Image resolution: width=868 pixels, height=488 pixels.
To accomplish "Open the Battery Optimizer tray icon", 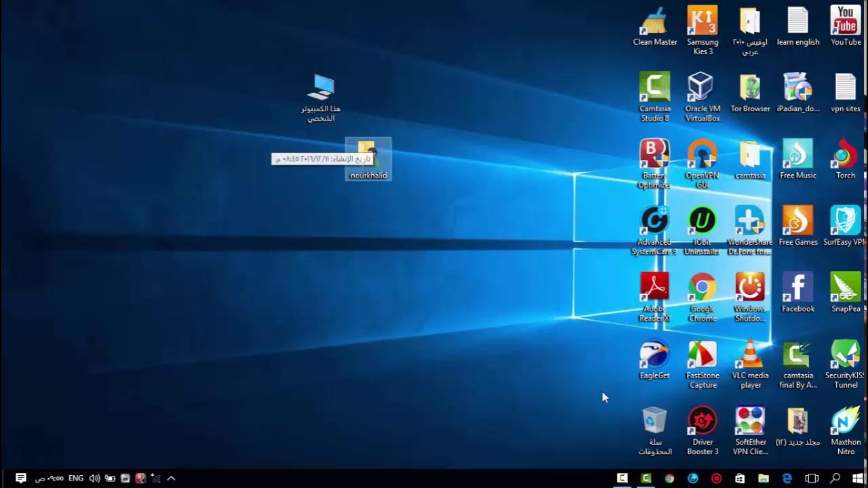I will tap(140, 479).
